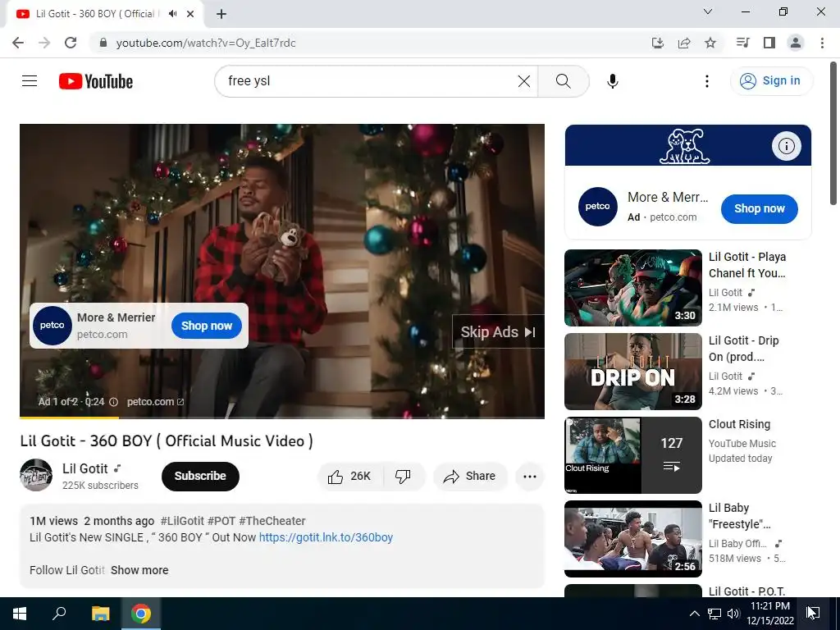The height and width of the screenshot is (630, 840).
Task: Open Playa Chanel video thumbnail
Action: coord(632,288)
